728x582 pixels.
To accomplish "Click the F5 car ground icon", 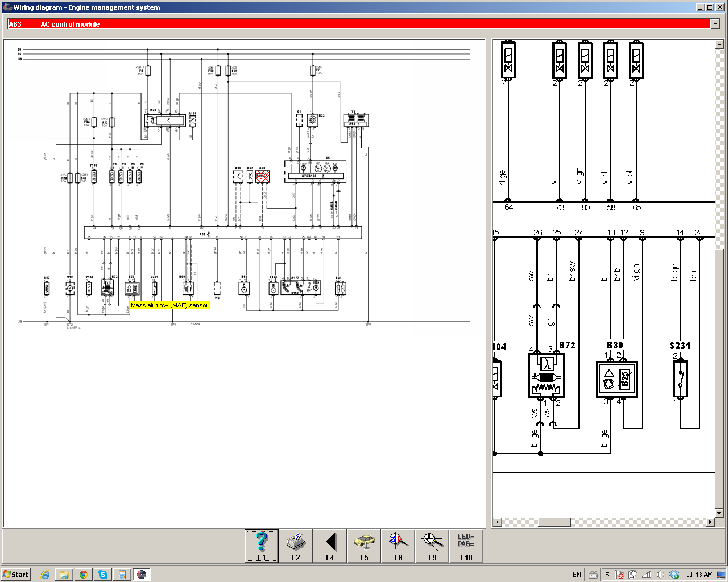I will (364, 546).
